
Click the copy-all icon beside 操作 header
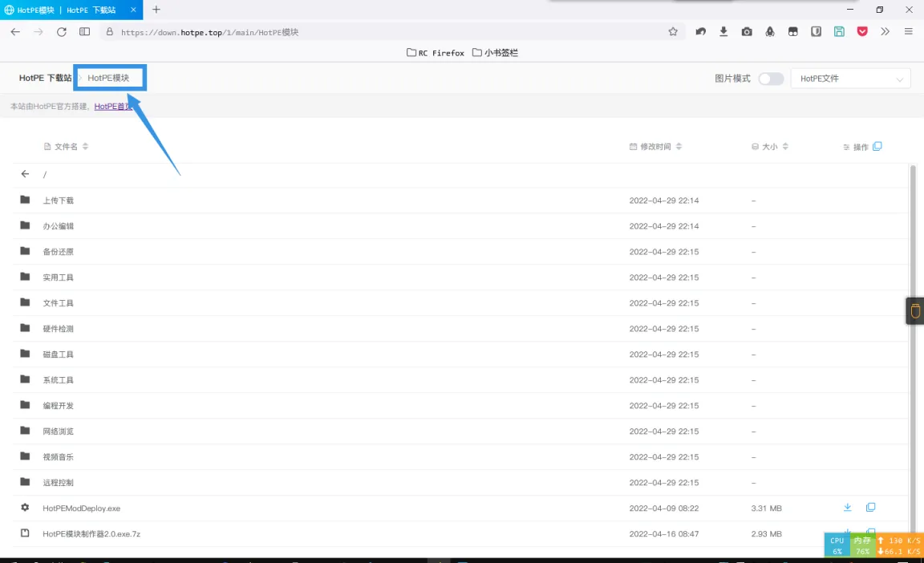click(x=877, y=146)
